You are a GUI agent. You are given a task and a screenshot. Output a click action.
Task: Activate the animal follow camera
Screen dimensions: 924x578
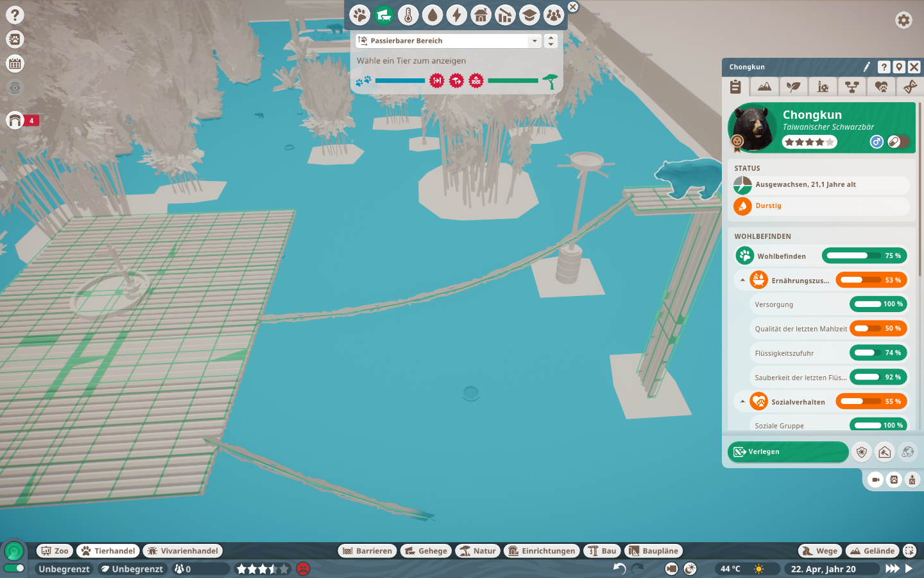[875, 479]
